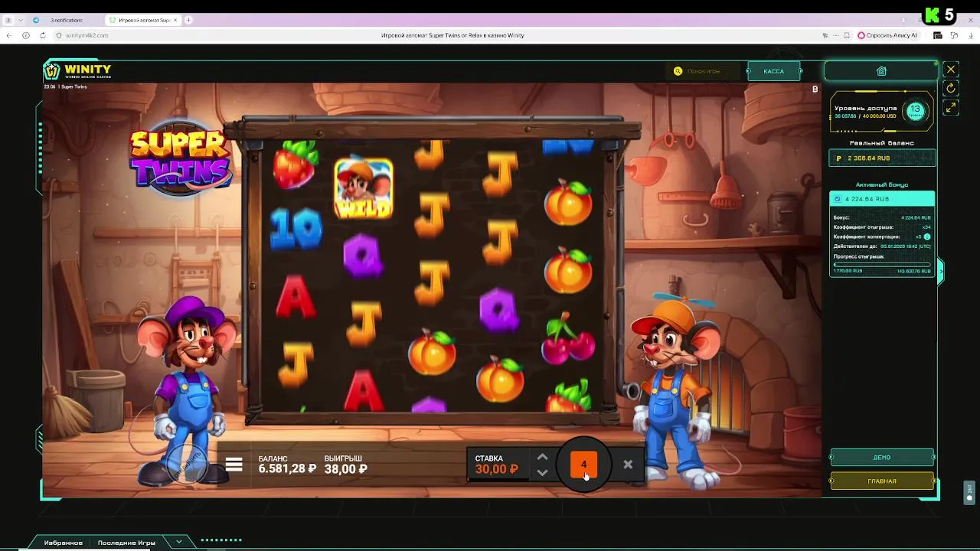
Task: Click the level 13 badge
Action: [x=915, y=110]
